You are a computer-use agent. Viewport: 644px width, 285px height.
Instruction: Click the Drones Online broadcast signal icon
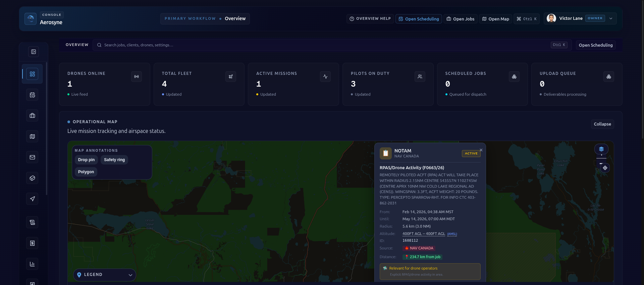[137, 77]
